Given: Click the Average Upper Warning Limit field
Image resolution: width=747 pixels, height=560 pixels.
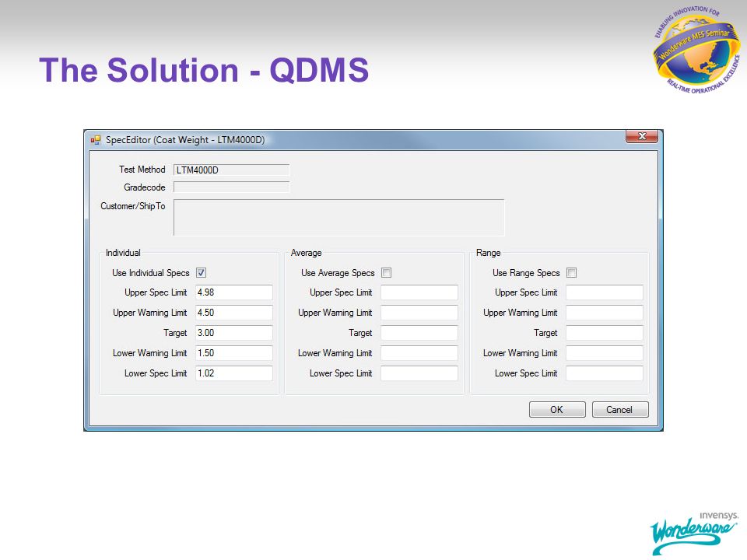Looking at the screenshot, I should click(419, 313).
